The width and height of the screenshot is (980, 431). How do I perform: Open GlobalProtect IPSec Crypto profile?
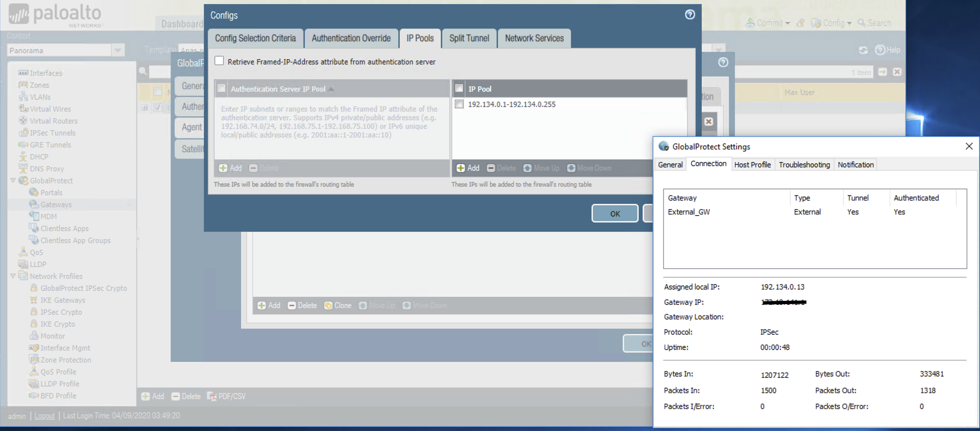(x=84, y=288)
